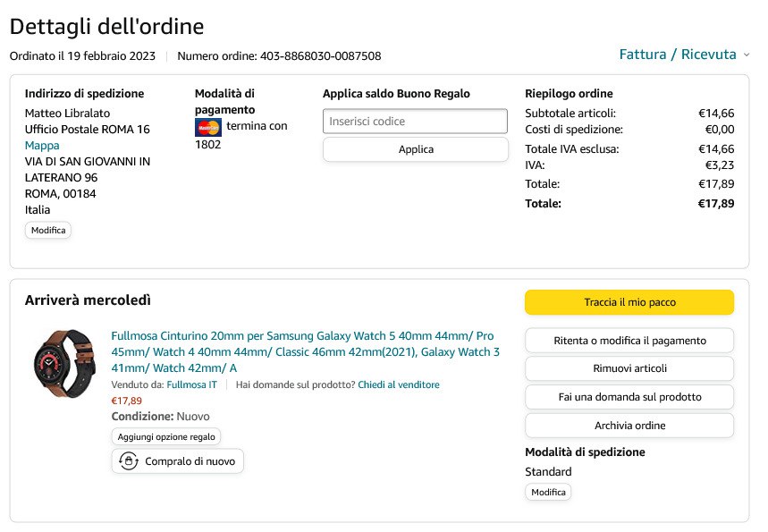
Task: Click the Archivia ordine button
Action: (629, 426)
